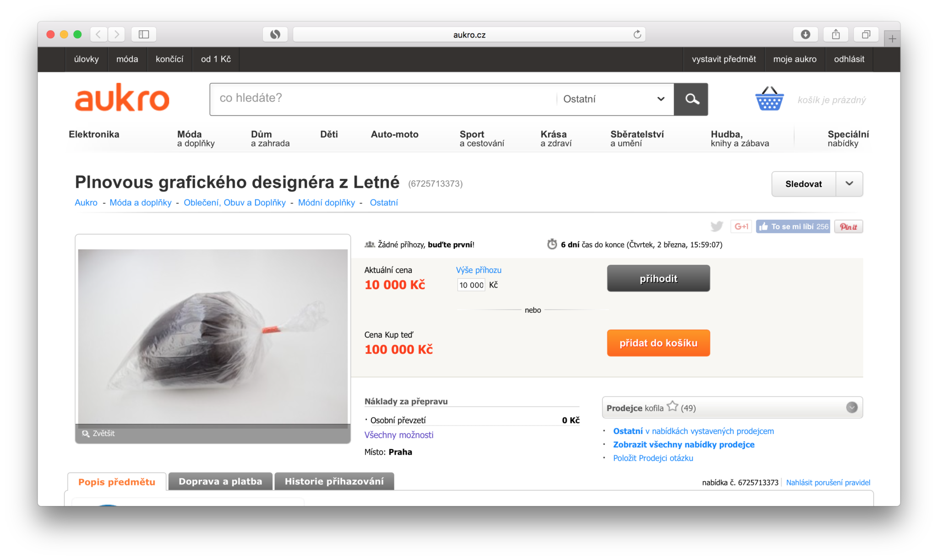This screenshot has height=560, width=938.
Task: Open the shopping basket icon
Action: point(769,99)
